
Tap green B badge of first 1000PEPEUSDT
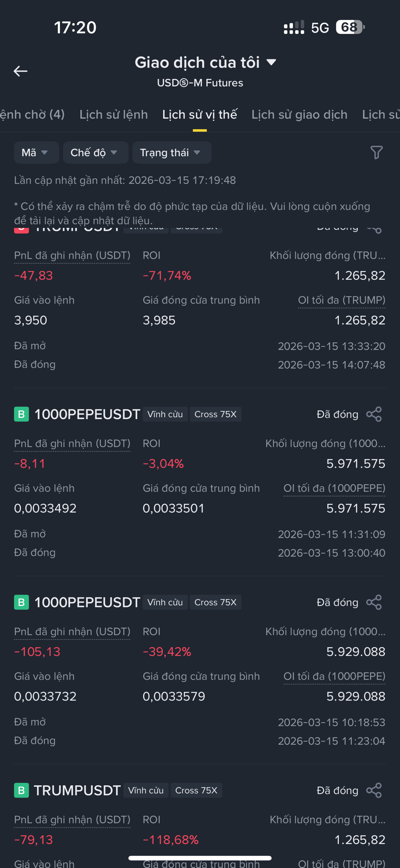[x=21, y=414]
